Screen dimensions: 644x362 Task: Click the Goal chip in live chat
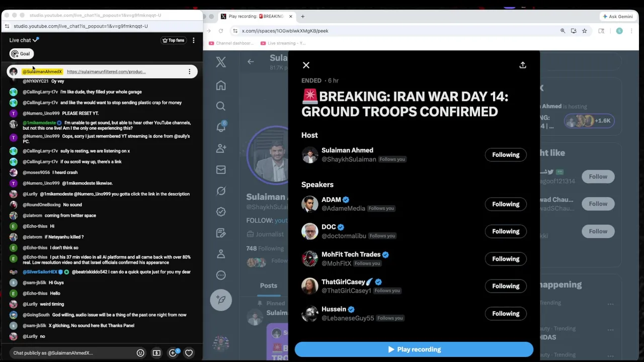pyautogui.click(x=21, y=54)
